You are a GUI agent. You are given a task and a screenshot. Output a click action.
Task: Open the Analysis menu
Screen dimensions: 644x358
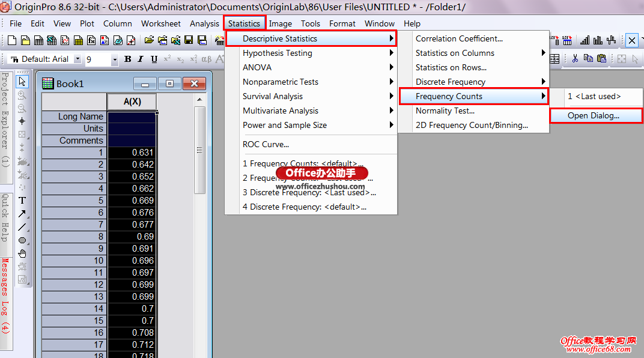point(204,23)
